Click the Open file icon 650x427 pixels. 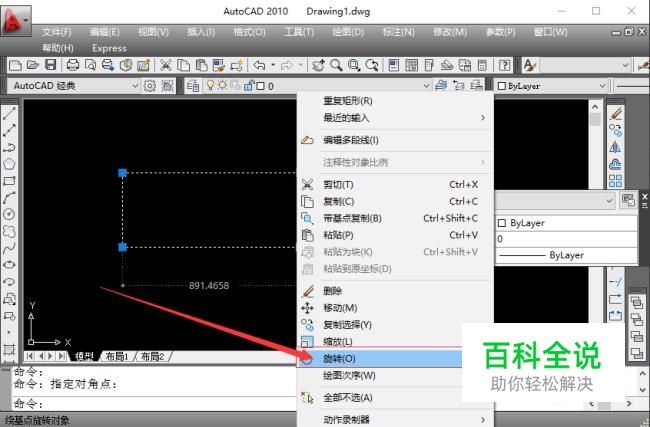33,65
